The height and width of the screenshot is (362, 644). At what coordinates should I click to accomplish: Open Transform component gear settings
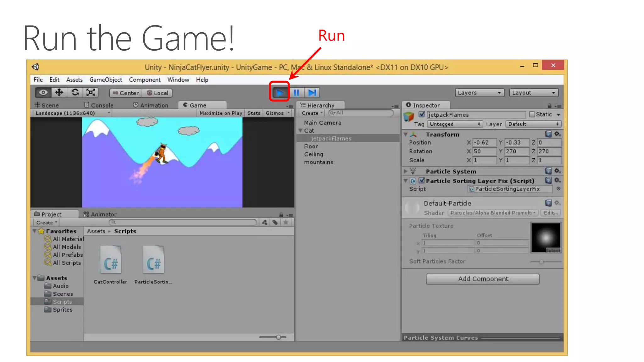point(557,134)
